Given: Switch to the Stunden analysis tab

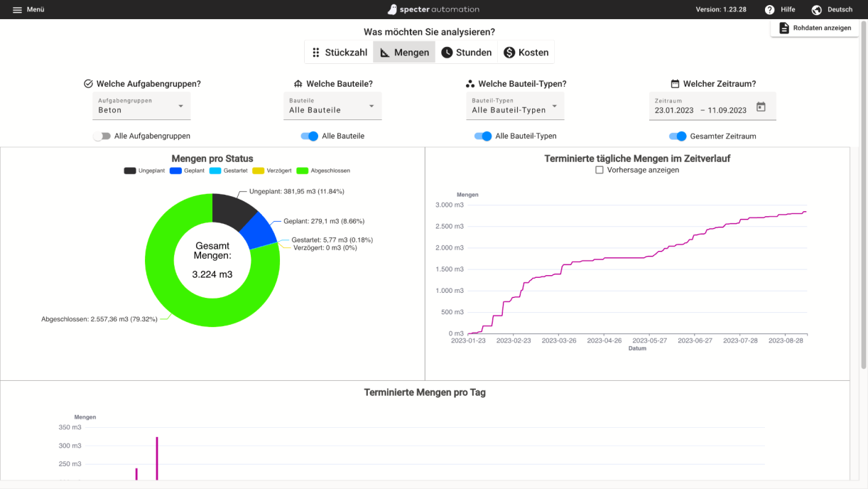Looking at the screenshot, I should tap(466, 53).
